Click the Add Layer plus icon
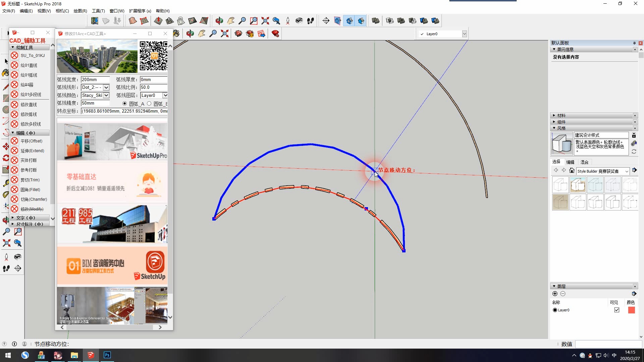The width and height of the screenshot is (644, 362). point(555,294)
